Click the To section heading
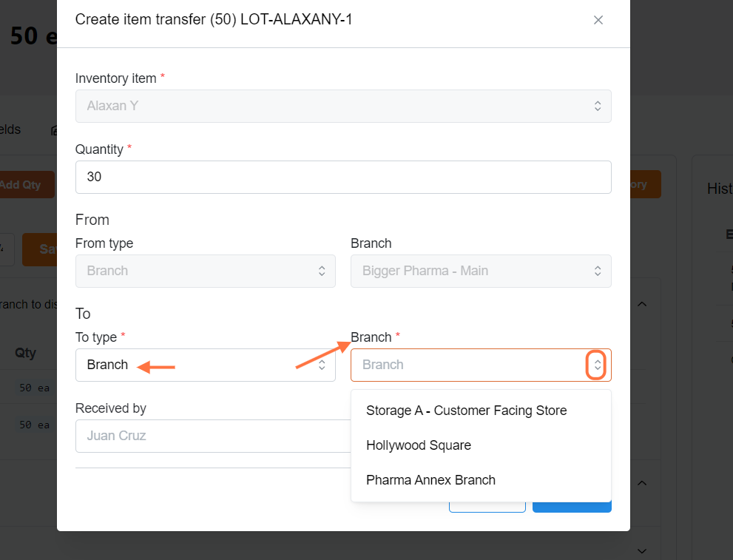The height and width of the screenshot is (560, 733). (x=83, y=314)
